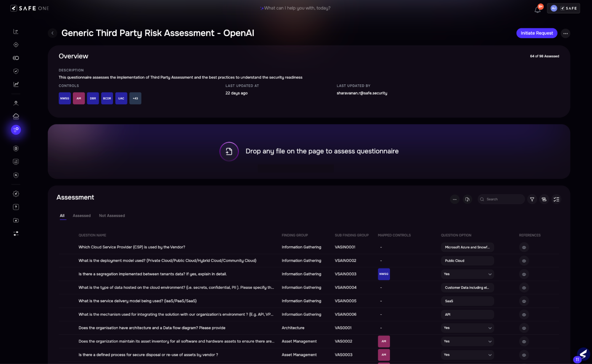Viewport: 592px width, 364px height.
Task: Click the Initiate Request button
Action: pos(537,33)
